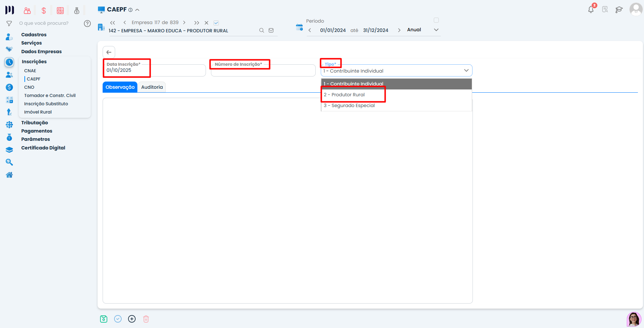The image size is (644, 328).
Task: Open the assistant avatar in bottom corner
Action: pyautogui.click(x=634, y=319)
